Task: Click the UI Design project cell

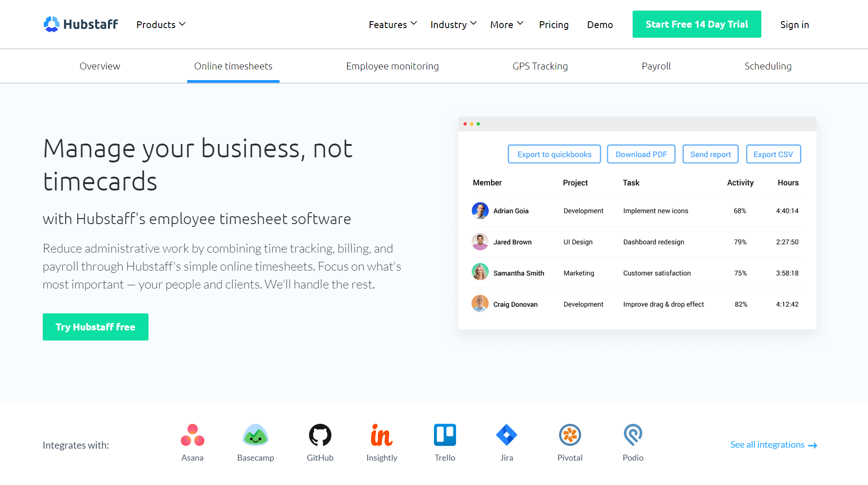Action: pyautogui.click(x=578, y=242)
